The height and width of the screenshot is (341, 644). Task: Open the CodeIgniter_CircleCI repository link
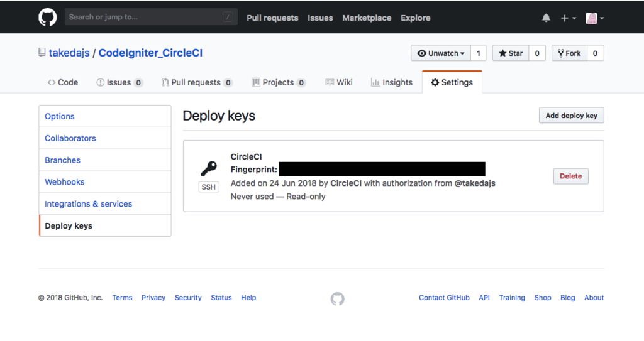click(150, 53)
